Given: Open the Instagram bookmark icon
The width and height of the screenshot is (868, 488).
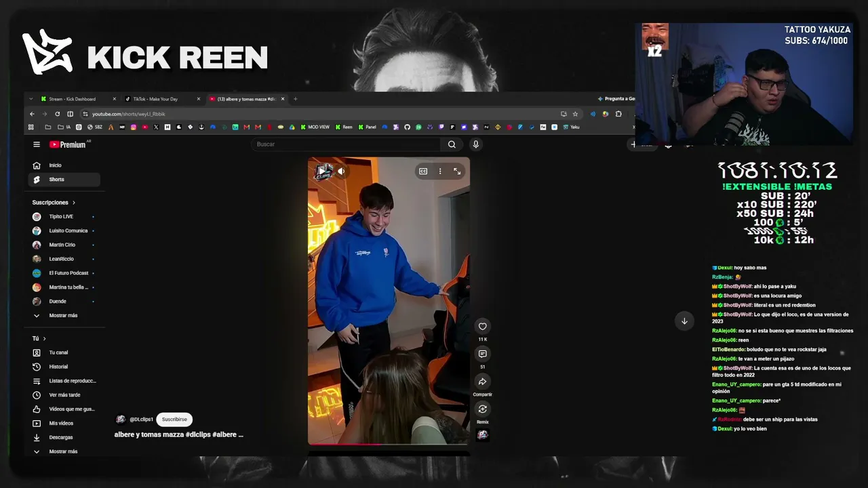Looking at the screenshot, I should pos(134,127).
